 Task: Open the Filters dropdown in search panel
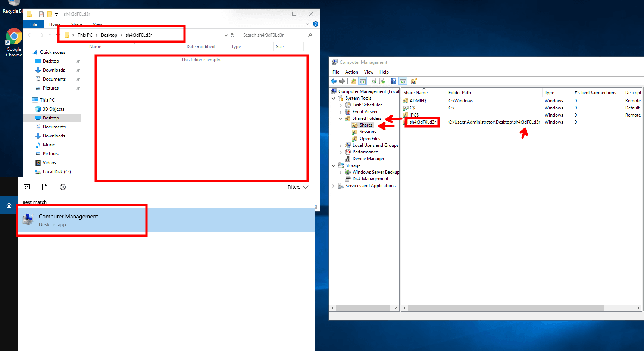tap(298, 187)
